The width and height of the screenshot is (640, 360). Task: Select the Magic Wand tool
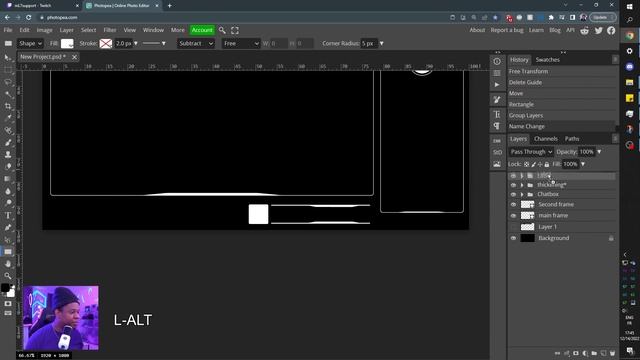(x=8, y=94)
